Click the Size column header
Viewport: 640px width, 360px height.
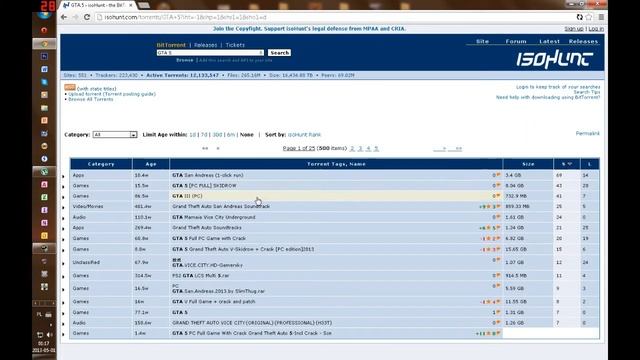click(528, 164)
